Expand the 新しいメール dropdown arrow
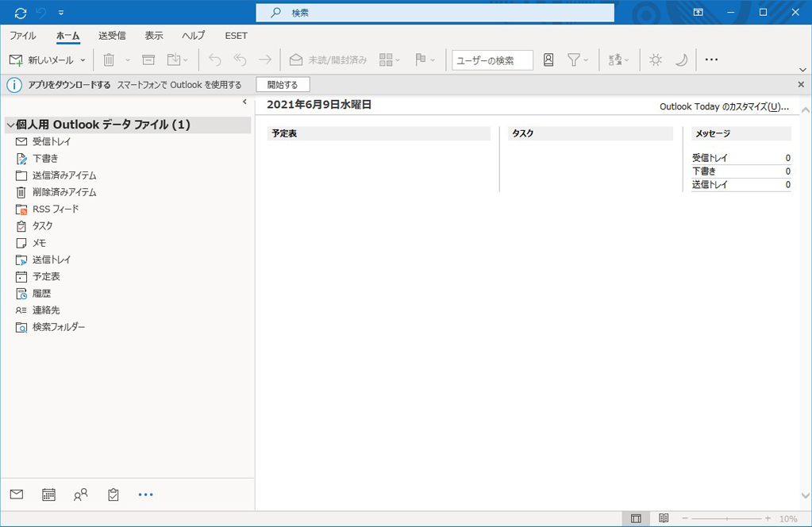 click(83, 60)
